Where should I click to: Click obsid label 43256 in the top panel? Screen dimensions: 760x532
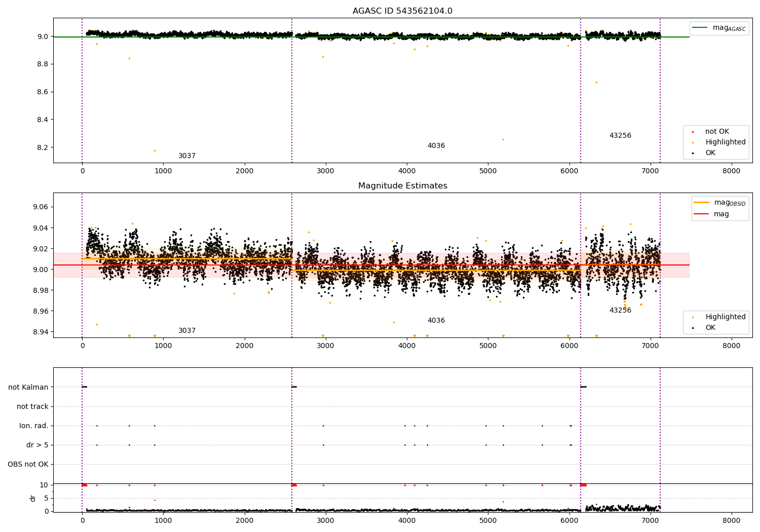point(620,136)
